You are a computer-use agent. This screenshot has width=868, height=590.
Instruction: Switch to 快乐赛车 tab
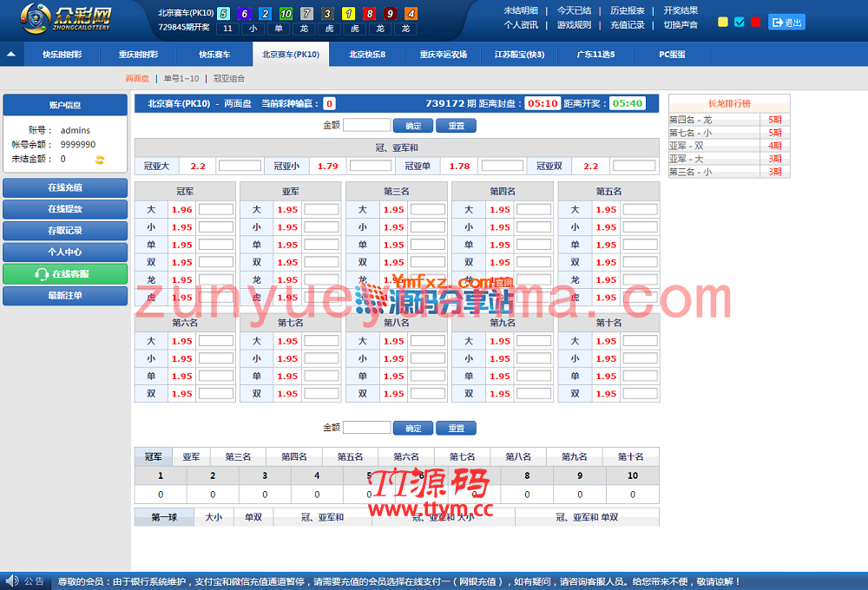[214, 55]
